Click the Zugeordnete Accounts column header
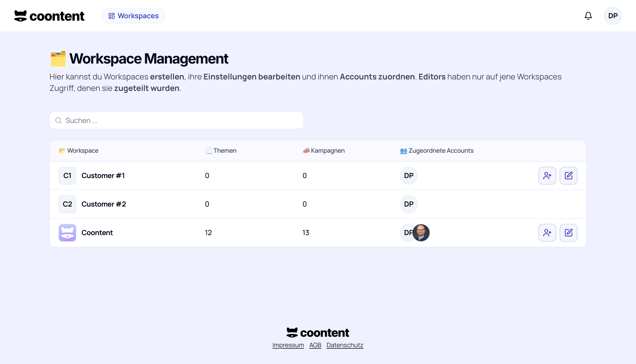This screenshot has width=636, height=364. pyautogui.click(x=437, y=151)
